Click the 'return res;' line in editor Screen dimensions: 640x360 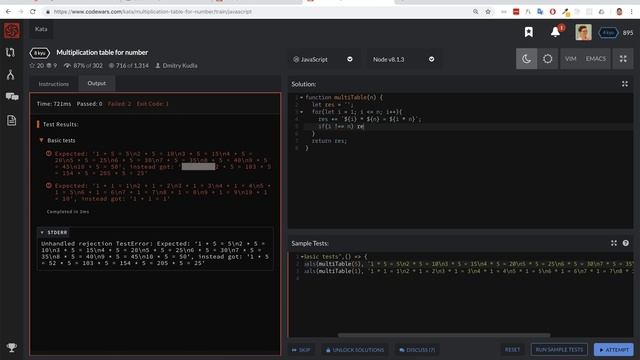pos(329,141)
